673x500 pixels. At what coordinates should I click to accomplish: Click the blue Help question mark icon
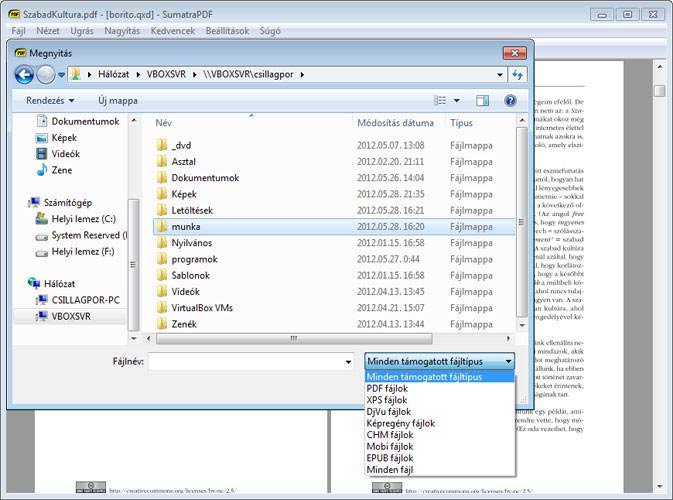coord(510,100)
